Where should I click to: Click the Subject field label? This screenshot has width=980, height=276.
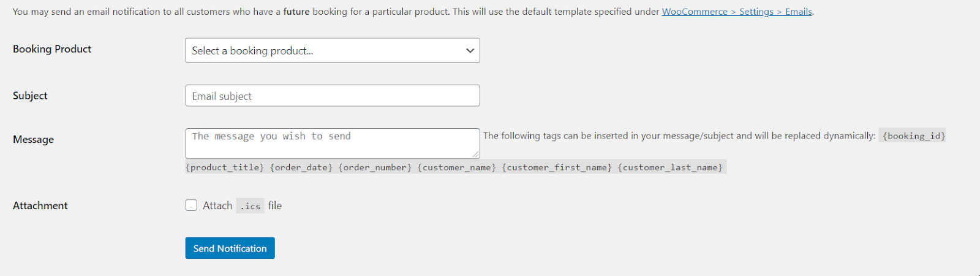pyautogui.click(x=30, y=96)
